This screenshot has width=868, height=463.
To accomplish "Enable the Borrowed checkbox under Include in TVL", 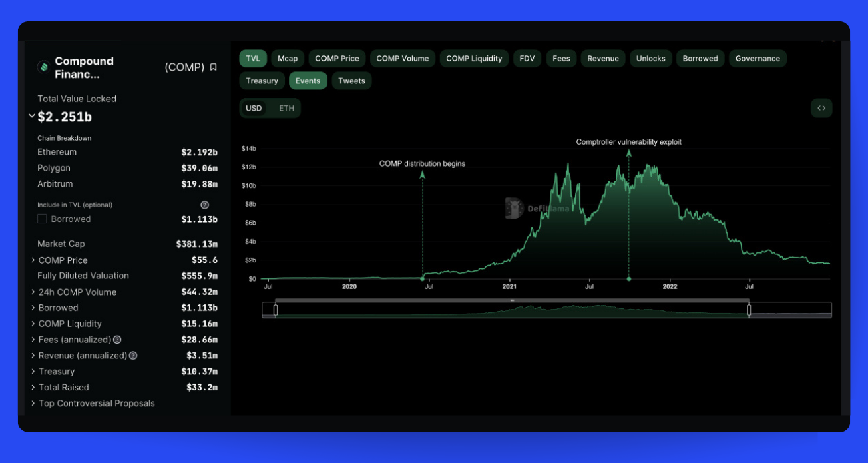I will (42, 219).
